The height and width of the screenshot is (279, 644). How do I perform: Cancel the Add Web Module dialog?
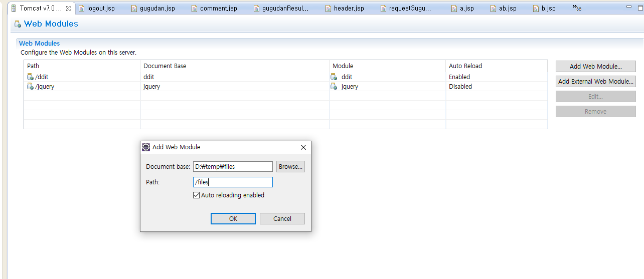click(282, 218)
